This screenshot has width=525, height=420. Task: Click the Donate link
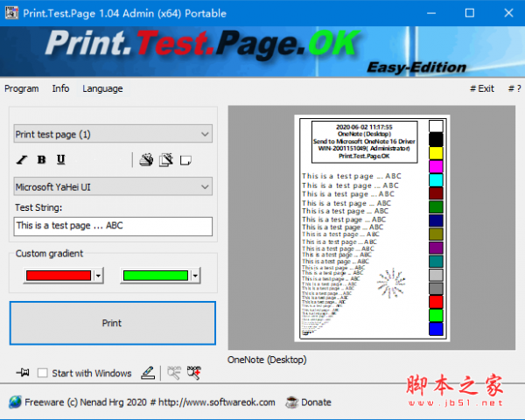[x=316, y=402]
